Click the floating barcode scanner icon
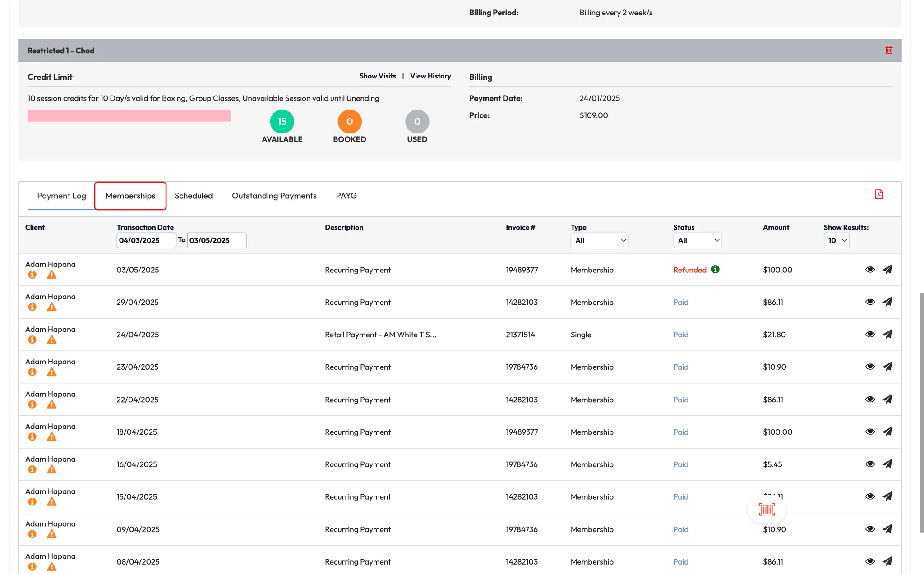924x574 pixels. 767,510
